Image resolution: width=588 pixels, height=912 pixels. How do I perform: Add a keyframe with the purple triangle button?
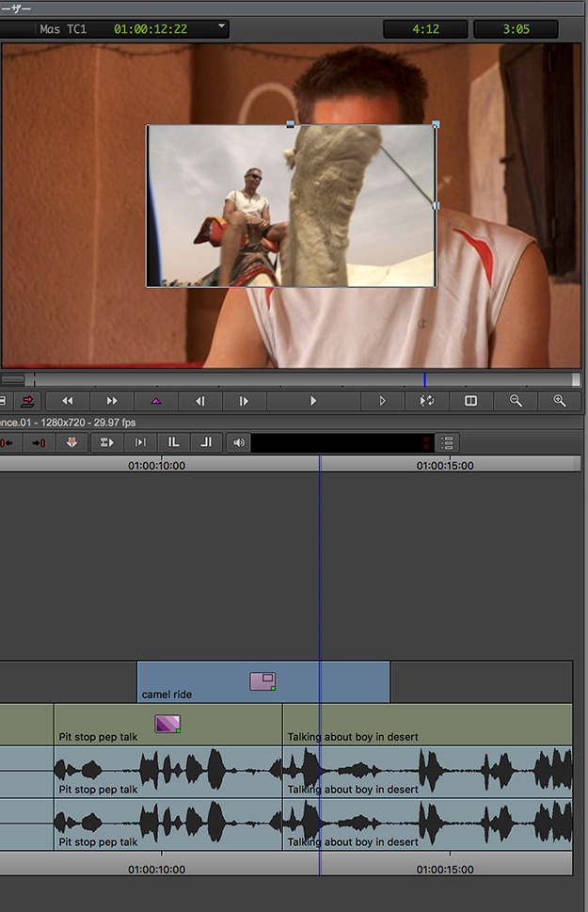coord(156,401)
